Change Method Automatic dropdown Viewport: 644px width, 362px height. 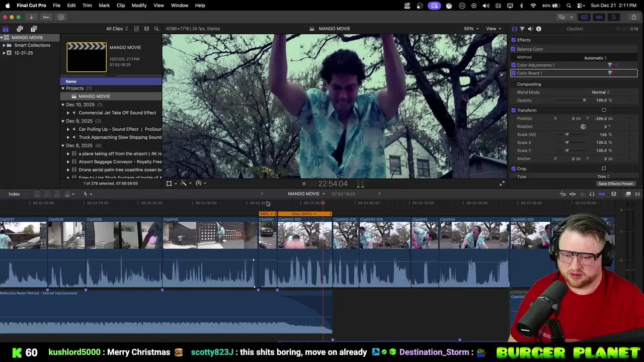pyautogui.click(x=595, y=58)
